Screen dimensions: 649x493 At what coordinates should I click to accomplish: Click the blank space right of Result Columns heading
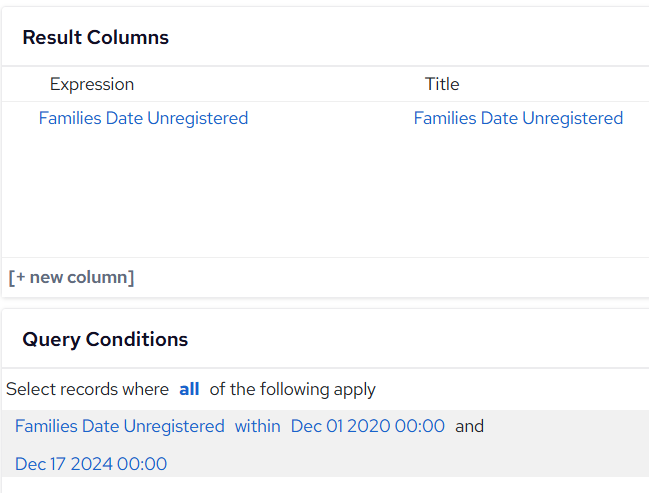409,37
